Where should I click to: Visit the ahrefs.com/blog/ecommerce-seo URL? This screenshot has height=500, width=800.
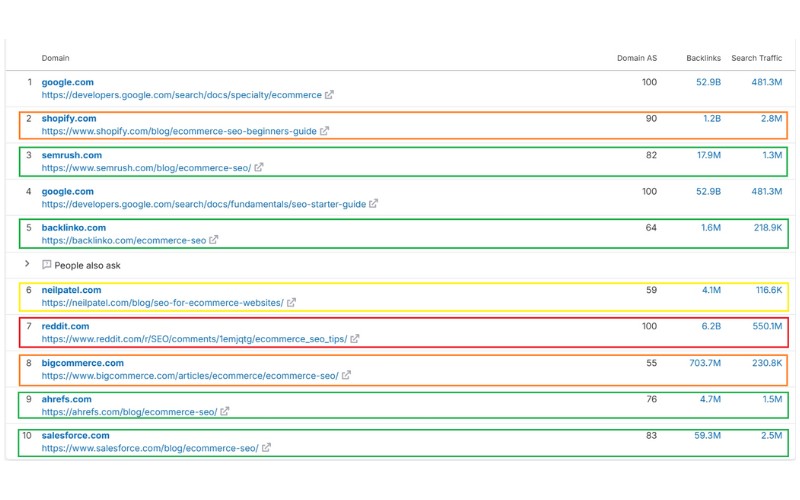click(130, 412)
